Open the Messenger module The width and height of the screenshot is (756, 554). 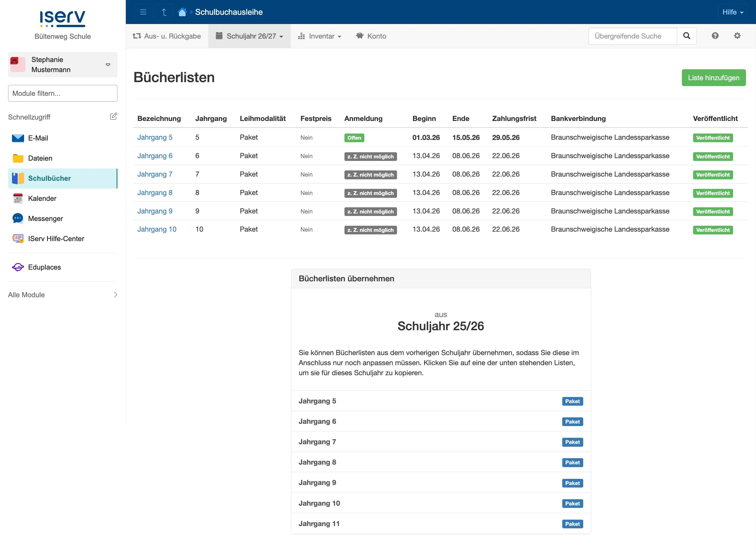(45, 218)
